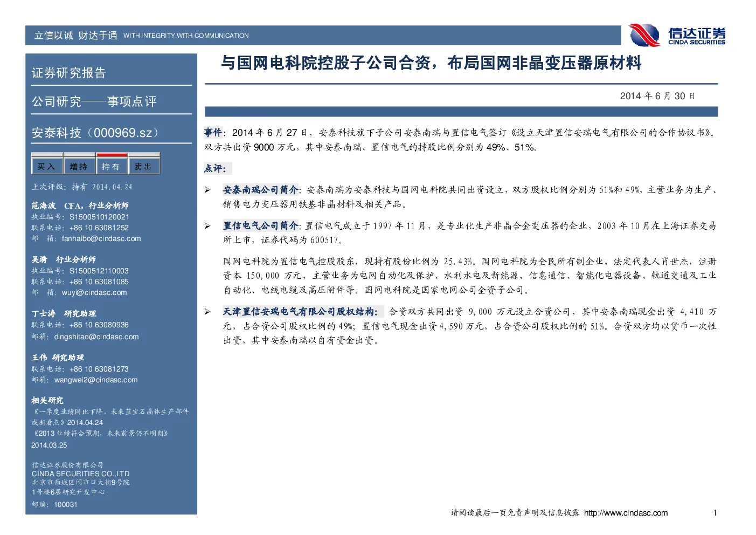Click email wuyi@cindasc.com
Screen dimensions: 756x535
pyautogui.click(x=94, y=292)
